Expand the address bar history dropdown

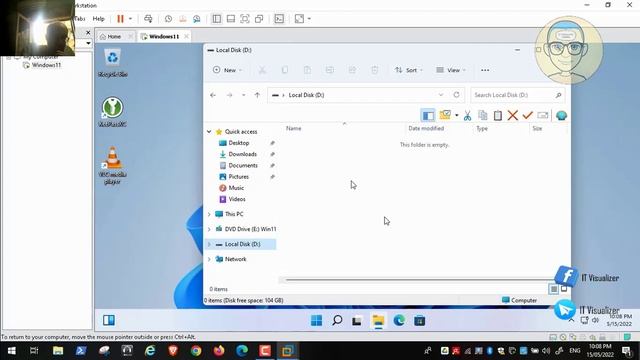tap(441, 95)
